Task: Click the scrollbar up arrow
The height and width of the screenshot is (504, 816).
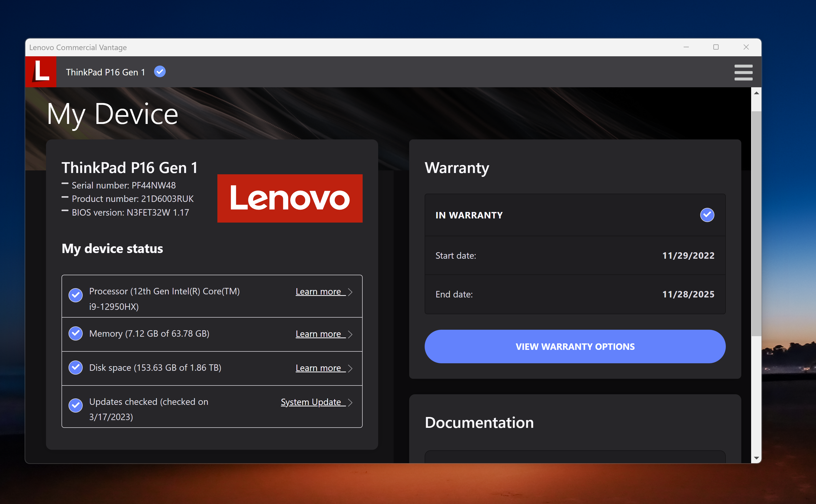Action: (x=756, y=93)
